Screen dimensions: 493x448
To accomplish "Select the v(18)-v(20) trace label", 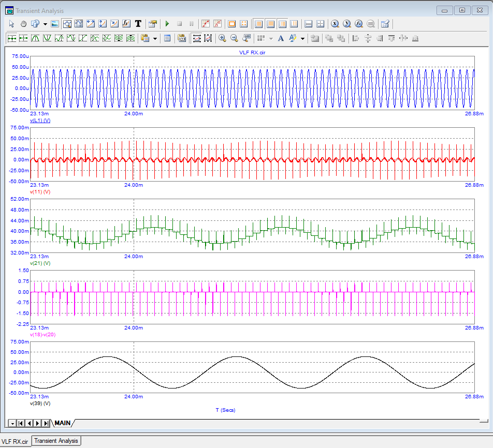I will coord(43,335).
